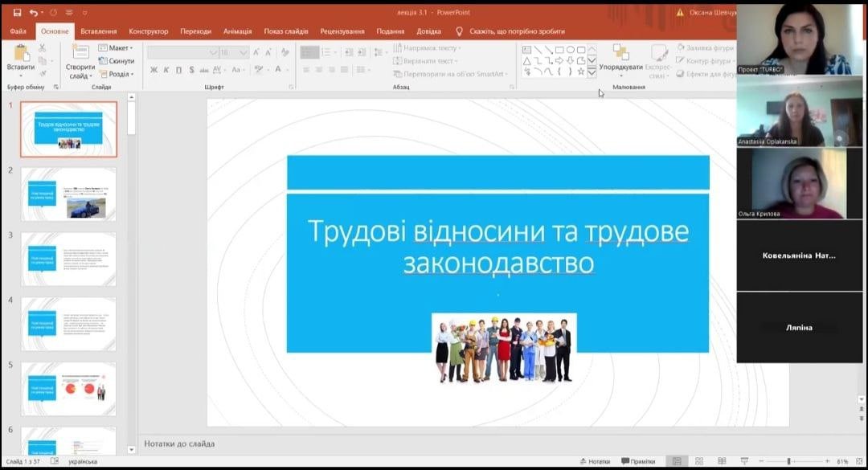Underline text with the П button
The width and height of the screenshot is (868, 470).
pyautogui.click(x=178, y=70)
